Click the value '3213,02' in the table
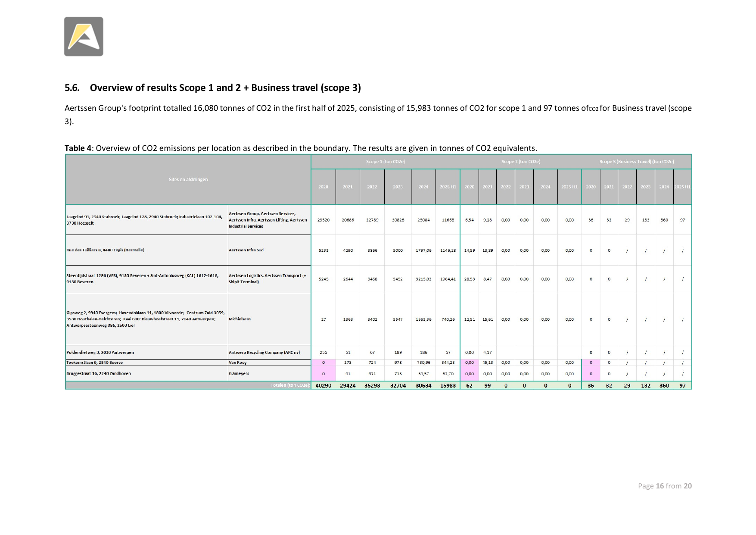Image resolution: width=756 pixels, height=535 pixels. [x=423, y=279]
